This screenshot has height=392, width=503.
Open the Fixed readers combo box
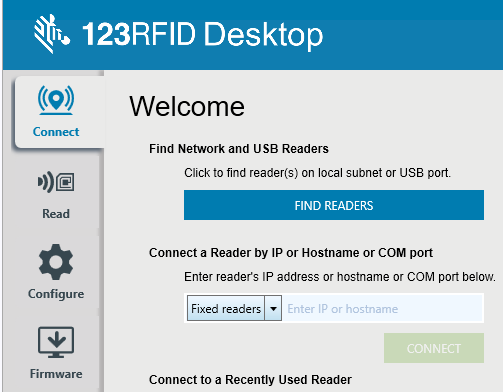tap(234, 308)
